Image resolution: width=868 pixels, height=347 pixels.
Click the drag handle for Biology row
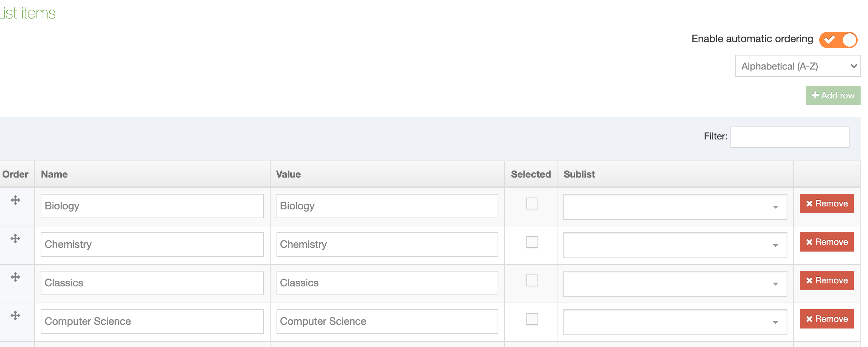tap(15, 200)
